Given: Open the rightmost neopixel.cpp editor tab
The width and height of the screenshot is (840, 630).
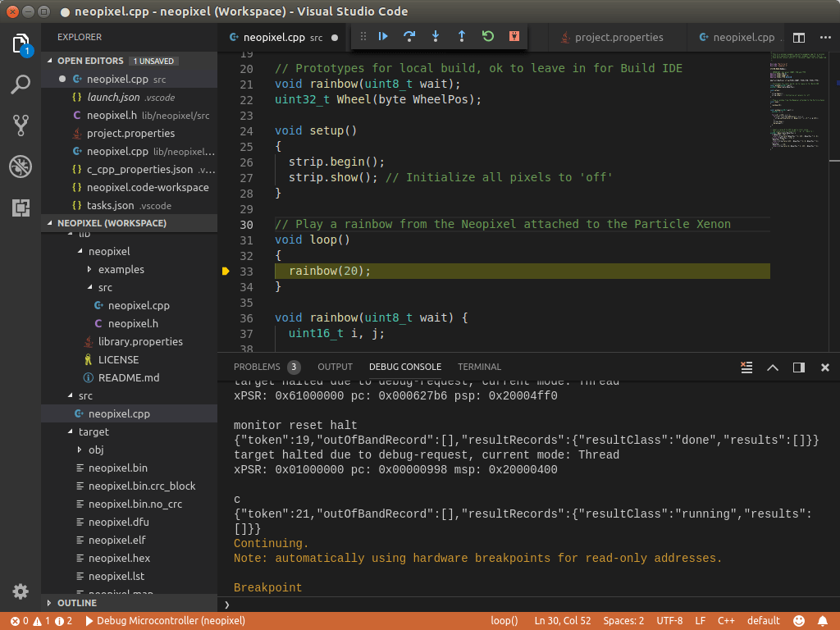Looking at the screenshot, I should 736,38.
